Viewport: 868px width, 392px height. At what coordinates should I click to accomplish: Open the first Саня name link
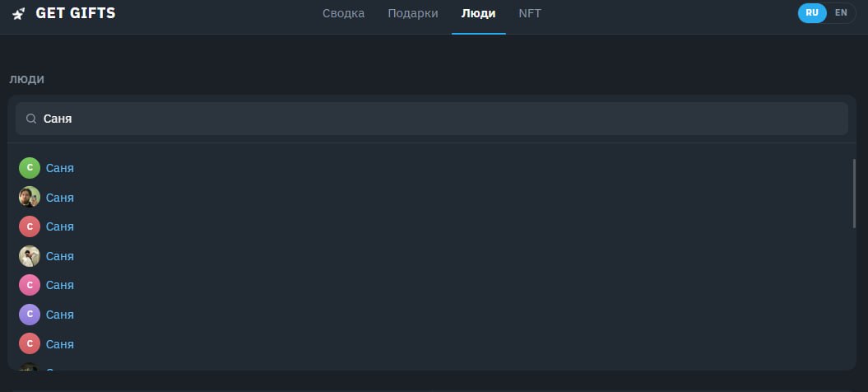pos(60,168)
